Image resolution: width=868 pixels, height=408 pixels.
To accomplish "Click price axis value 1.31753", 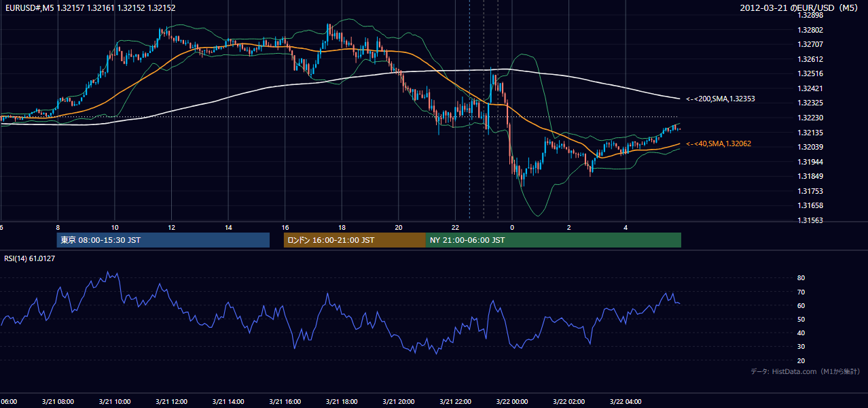I will point(811,191).
